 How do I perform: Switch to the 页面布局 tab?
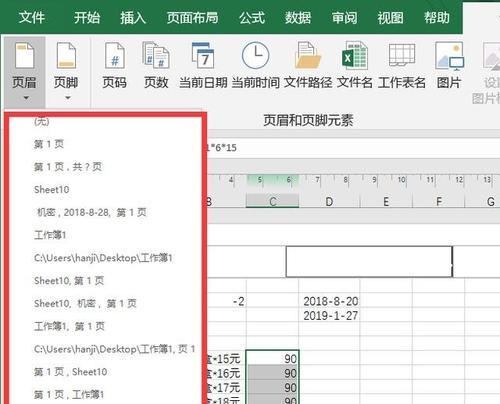(x=192, y=17)
